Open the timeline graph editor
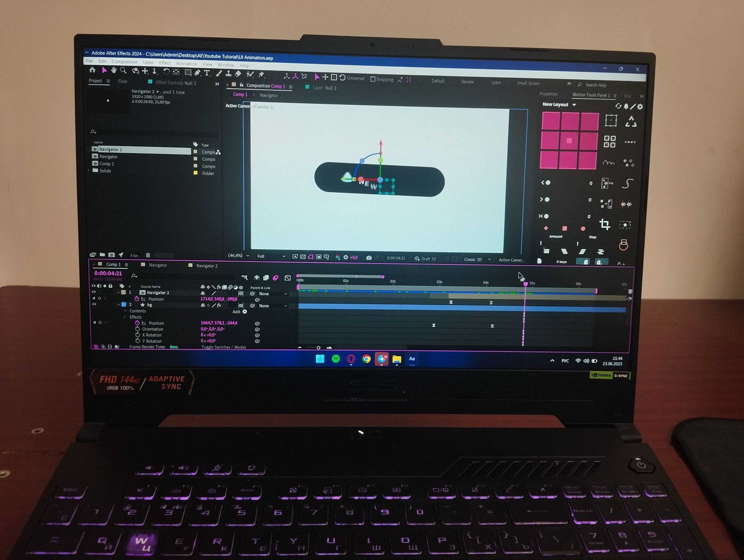This screenshot has width=744, height=560. (x=288, y=278)
